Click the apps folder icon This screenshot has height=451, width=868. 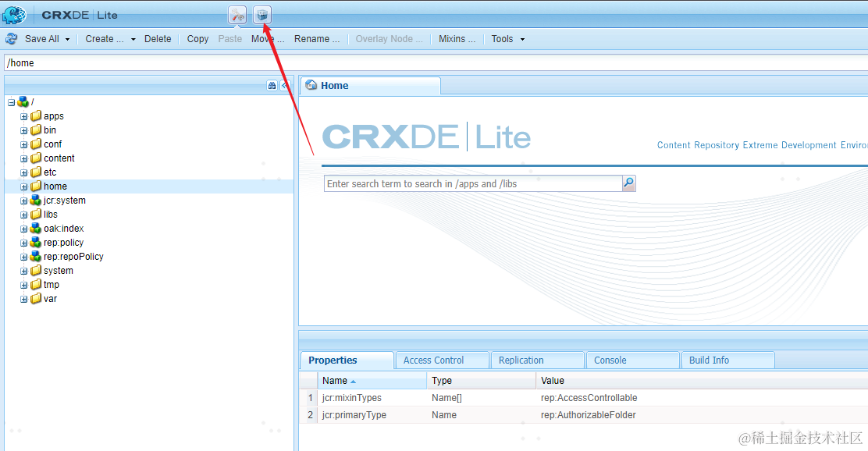[36, 115]
